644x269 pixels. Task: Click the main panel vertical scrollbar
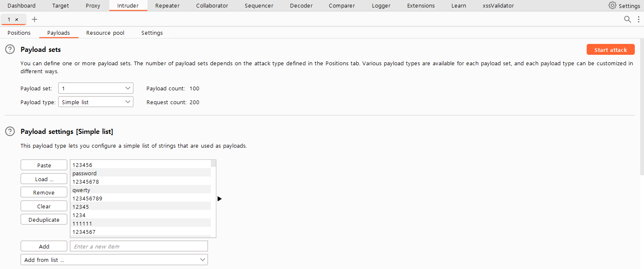point(642,107)
